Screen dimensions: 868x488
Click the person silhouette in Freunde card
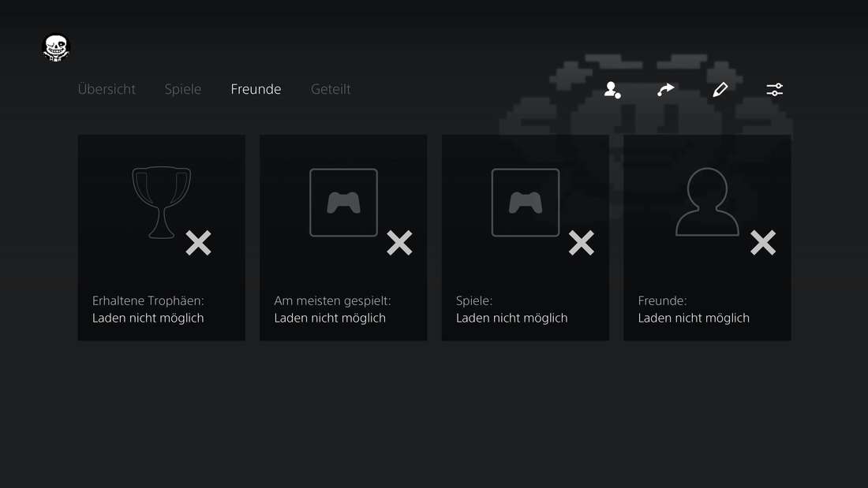click(708, 203)
